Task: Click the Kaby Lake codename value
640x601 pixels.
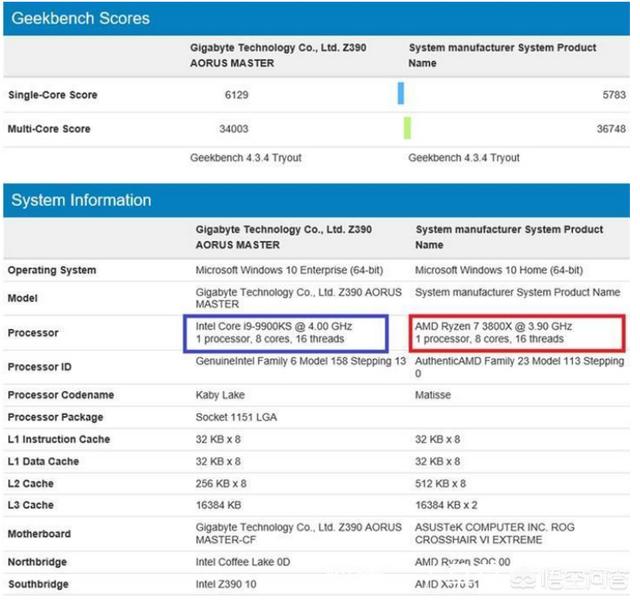Action: pos(220,395)
